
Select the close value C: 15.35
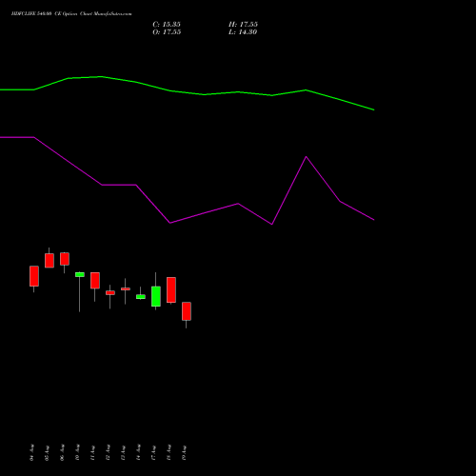click(x=167, y=25)
